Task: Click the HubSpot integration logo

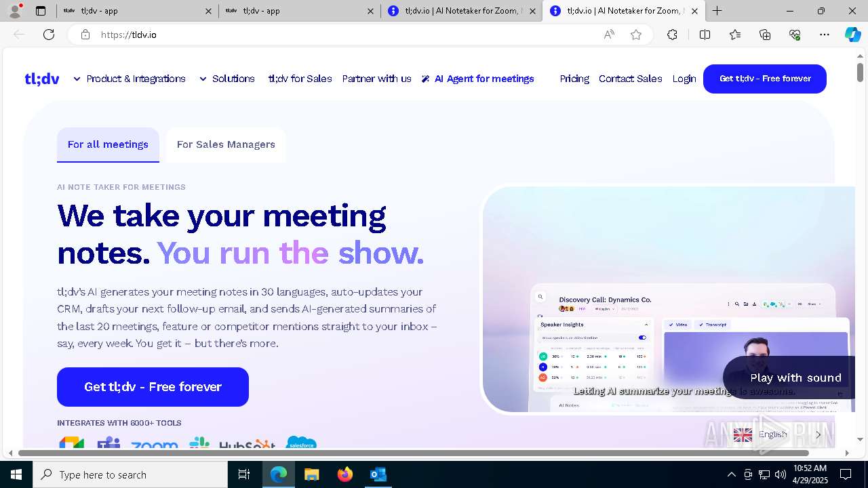Action: tap(248, 445)
